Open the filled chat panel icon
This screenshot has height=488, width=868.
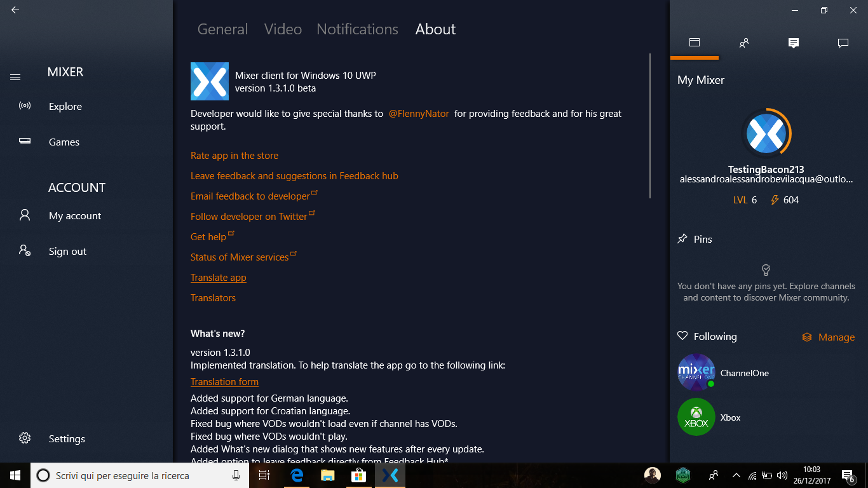(x=793, y=43)
